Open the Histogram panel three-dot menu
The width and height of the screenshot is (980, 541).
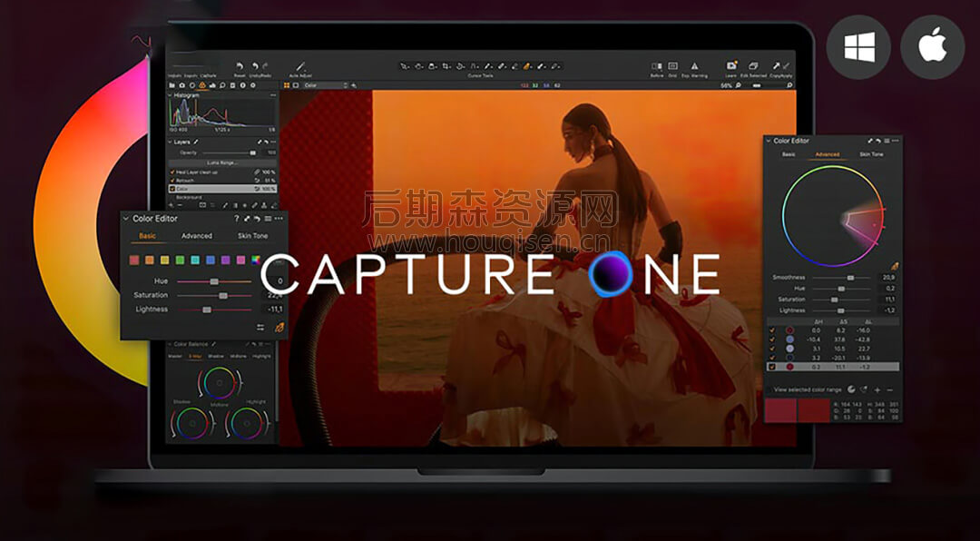pos(273,95)
